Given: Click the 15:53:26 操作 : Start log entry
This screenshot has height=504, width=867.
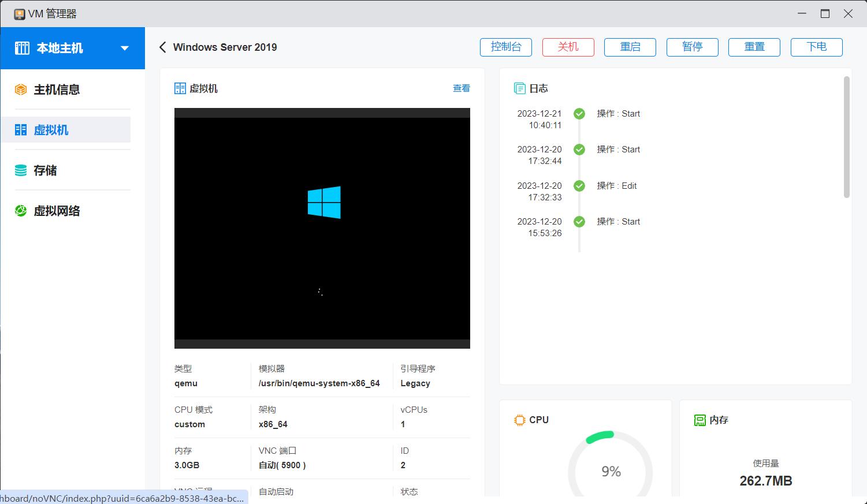Looking at the screenshot, I should 618,222.
